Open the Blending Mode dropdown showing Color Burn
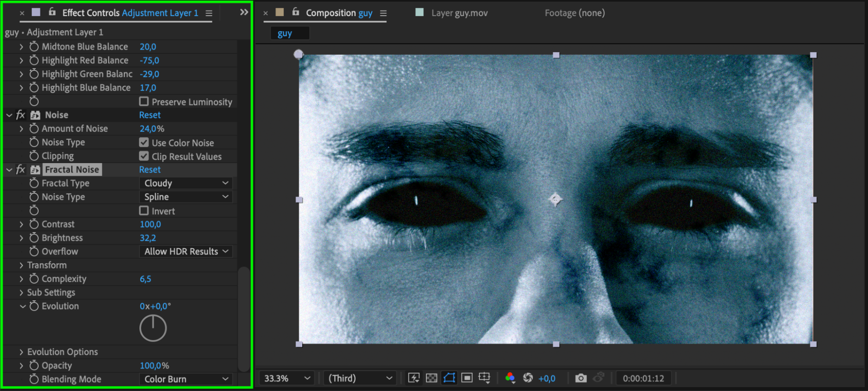The height and width of the screenshot is (391, 868). tap(186, 379)
